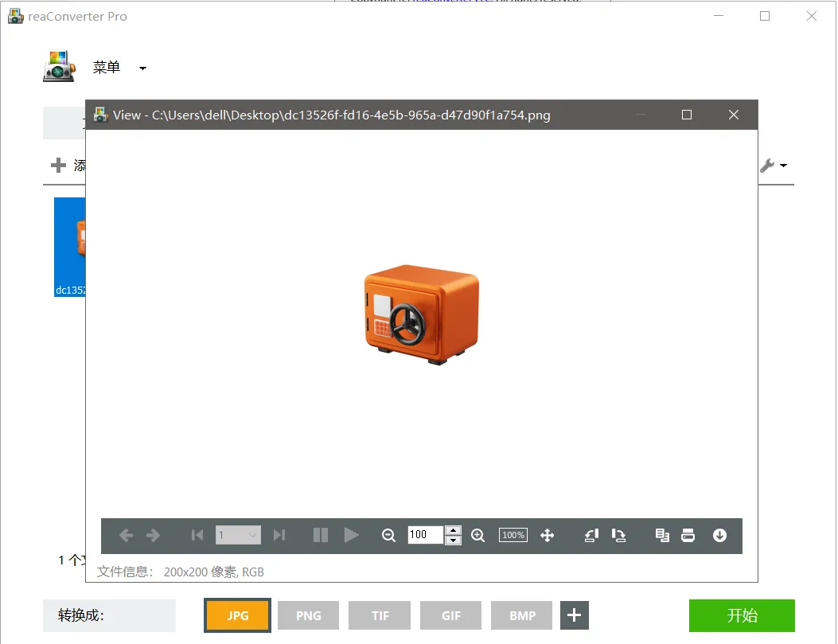Jump to last page in viewer
Screen dimensions: 838x644
click(x=279, y=535)
